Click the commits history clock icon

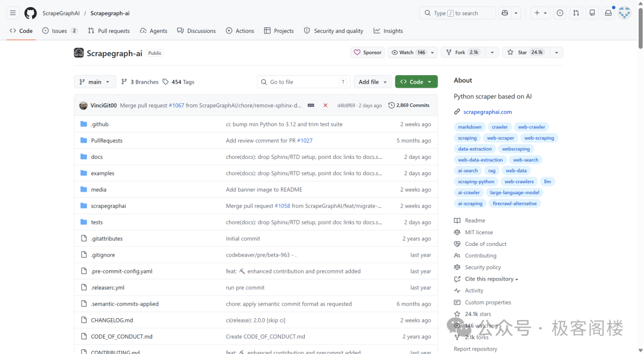[391, 105]
